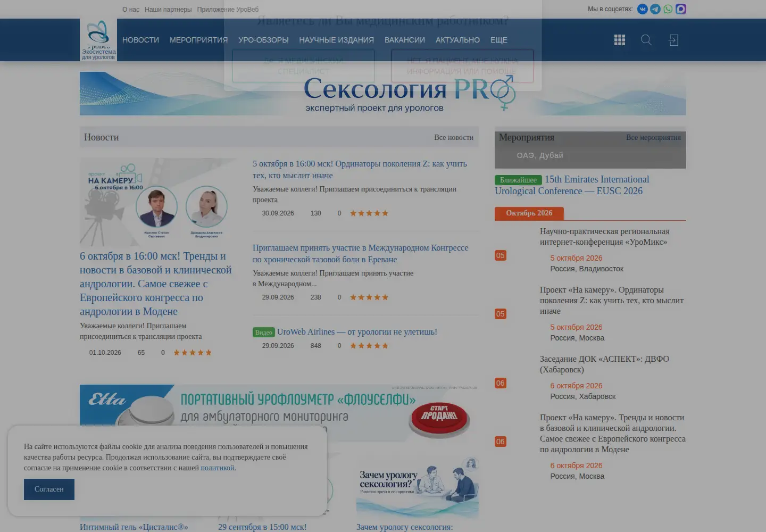Open the На камеру news thumbnail
The image size is (766, 532).
point(159,202)
